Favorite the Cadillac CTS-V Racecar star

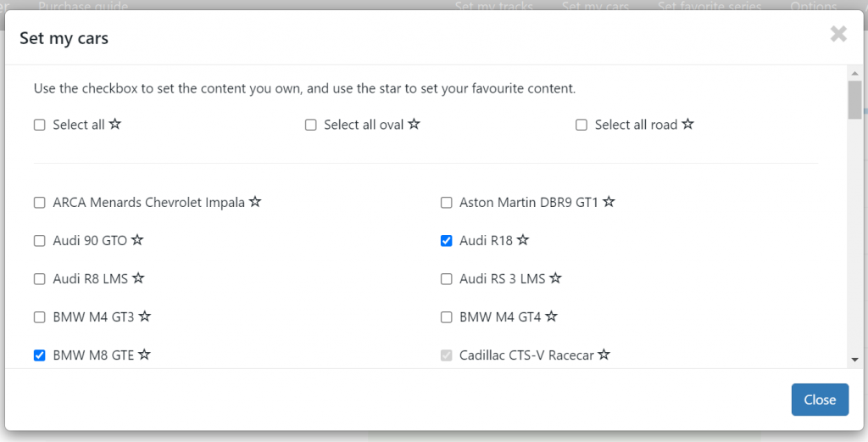604,355
